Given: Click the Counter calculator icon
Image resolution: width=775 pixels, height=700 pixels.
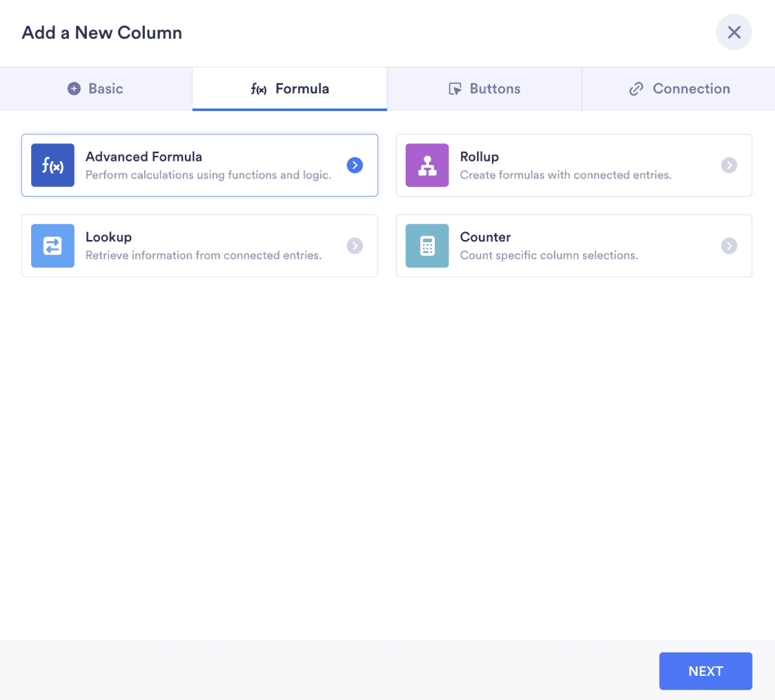Looking at the screenshot, I should point(426,246).
